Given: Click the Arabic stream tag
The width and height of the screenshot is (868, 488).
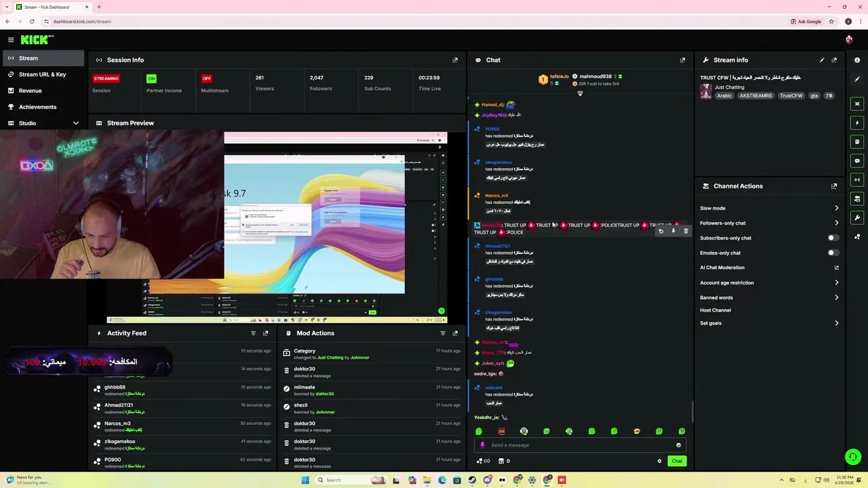Looking at the screenshot, I should tap(725, 96).
